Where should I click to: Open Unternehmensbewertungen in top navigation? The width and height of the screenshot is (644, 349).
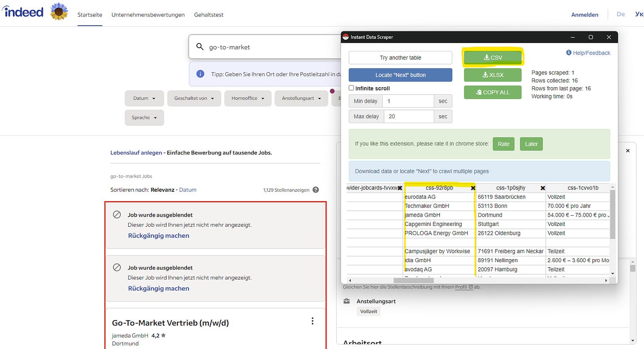[x=148, y=15]
